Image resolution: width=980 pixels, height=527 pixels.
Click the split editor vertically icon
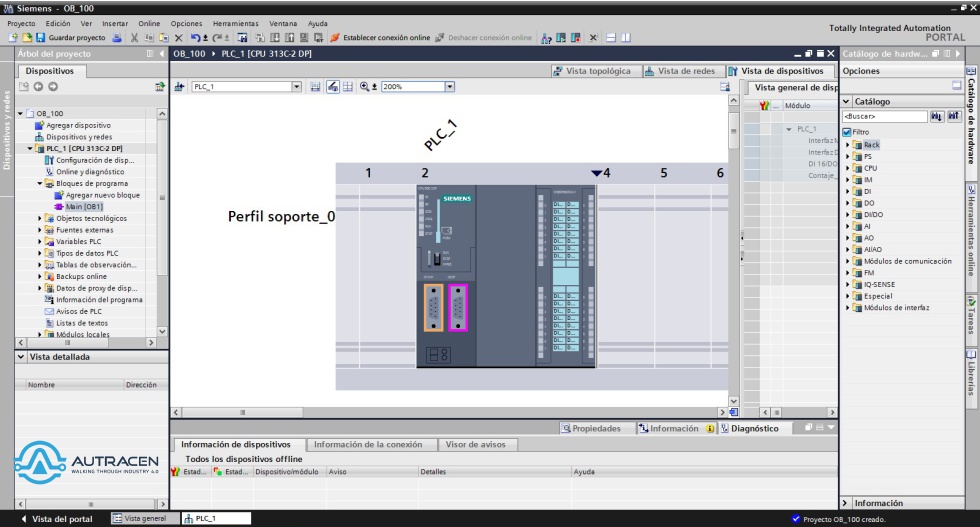pyautogui.click(x=626, y=38)
